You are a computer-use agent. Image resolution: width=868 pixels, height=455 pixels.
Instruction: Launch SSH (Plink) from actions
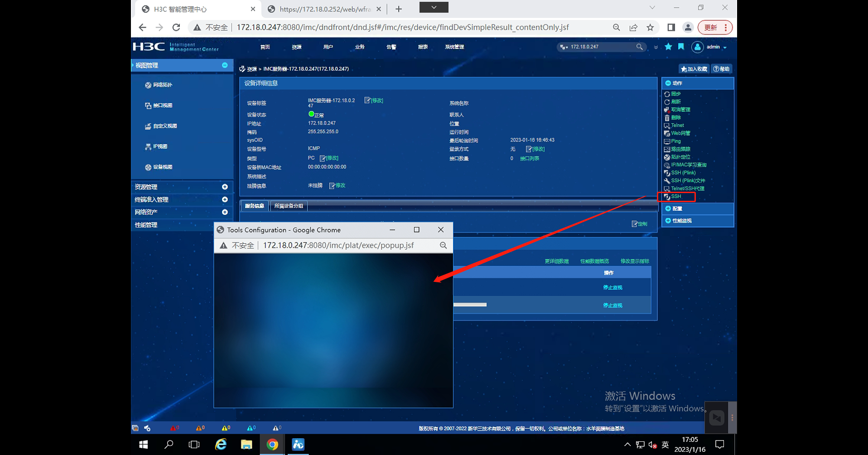pos(683,173)
